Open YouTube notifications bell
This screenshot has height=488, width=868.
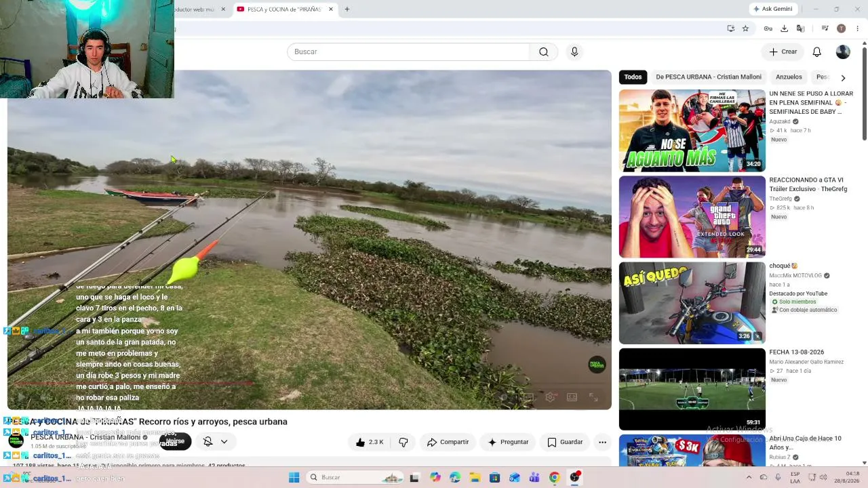tap(817, 52)
